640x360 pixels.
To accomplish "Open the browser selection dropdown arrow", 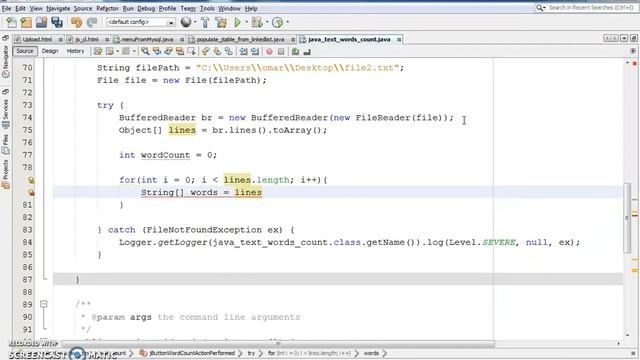I will click(195, 22).
